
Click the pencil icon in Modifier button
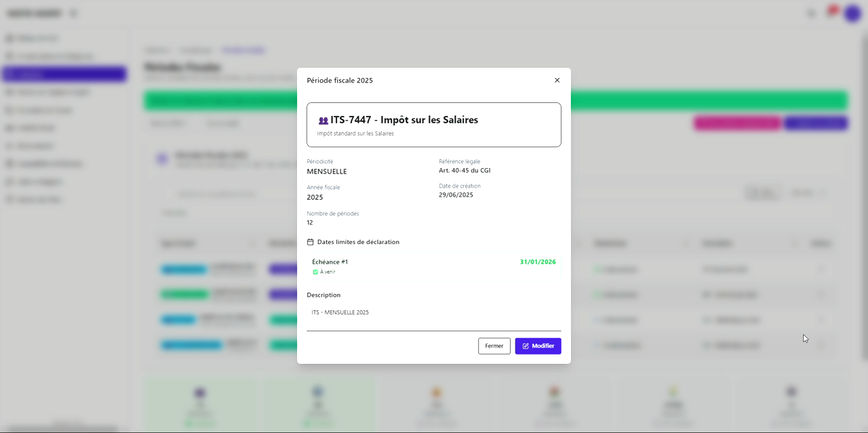coord(526,346)
